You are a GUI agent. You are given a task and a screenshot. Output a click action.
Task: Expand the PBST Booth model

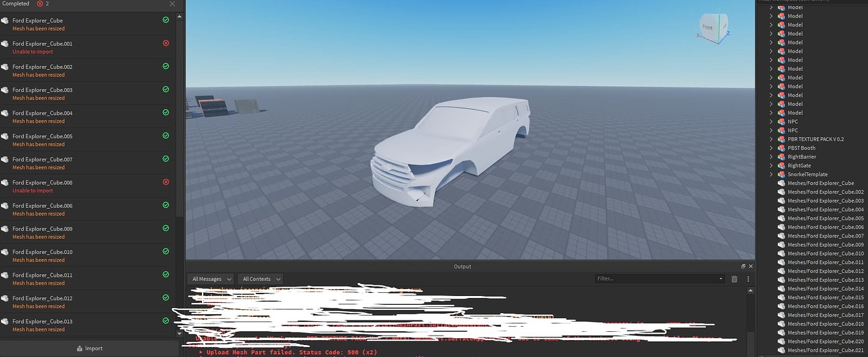(x=772, y=148)
